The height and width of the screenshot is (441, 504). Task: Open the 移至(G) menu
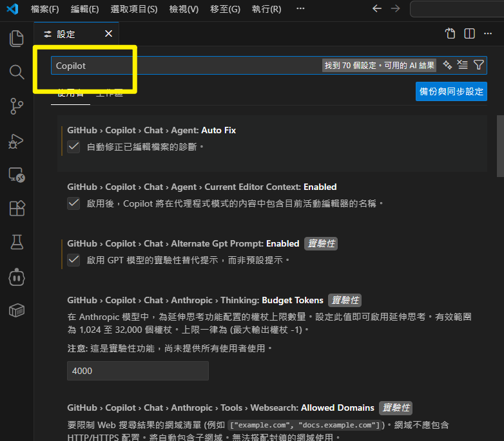[x=226, y=9]
